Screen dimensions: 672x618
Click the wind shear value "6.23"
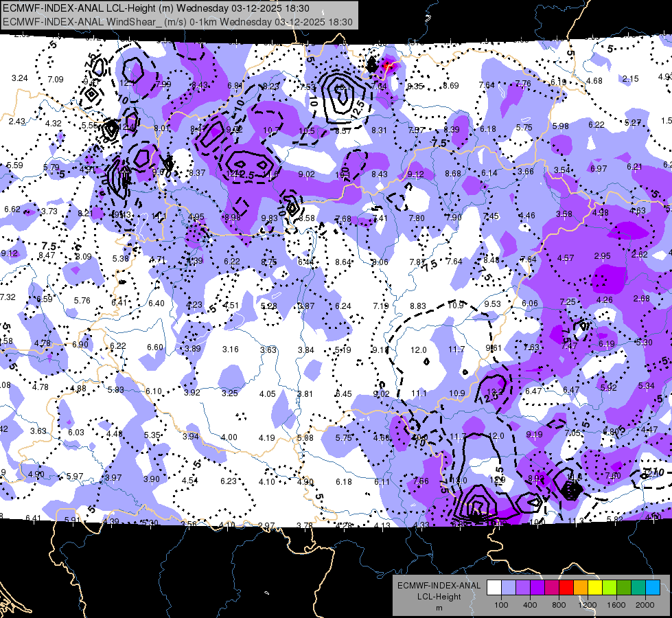pos(228,481)
